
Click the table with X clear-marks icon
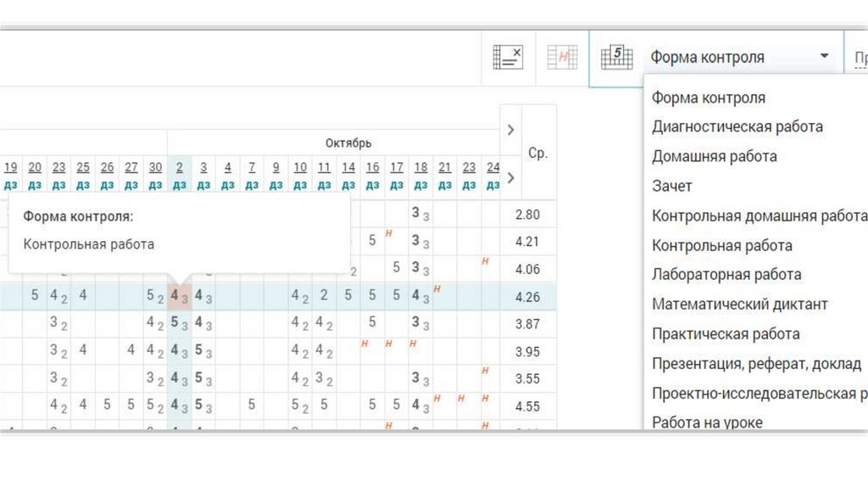click(508, 58)
